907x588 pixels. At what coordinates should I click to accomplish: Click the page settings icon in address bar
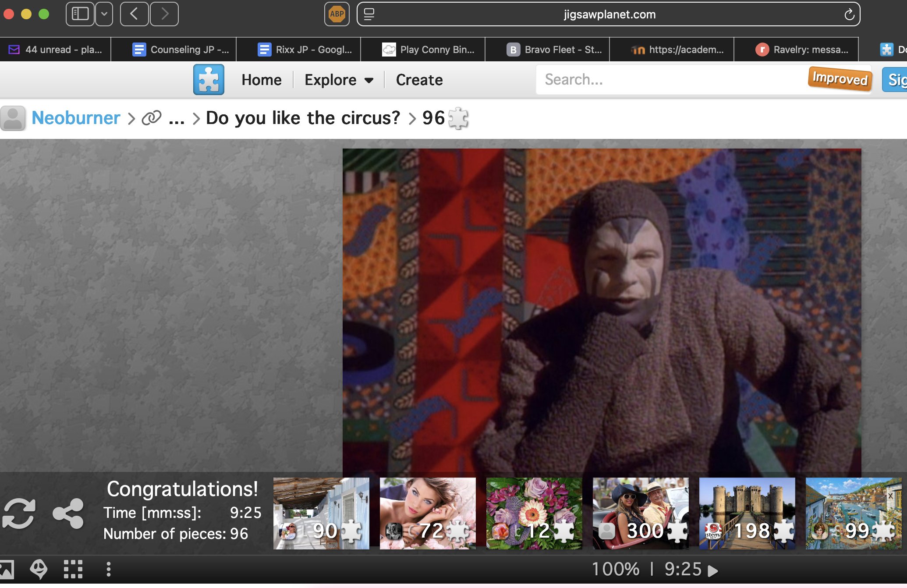pos(369,14)
